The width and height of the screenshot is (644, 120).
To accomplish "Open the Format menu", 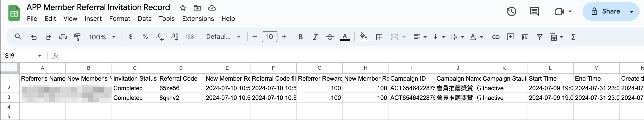I will [x=120, y=19].
